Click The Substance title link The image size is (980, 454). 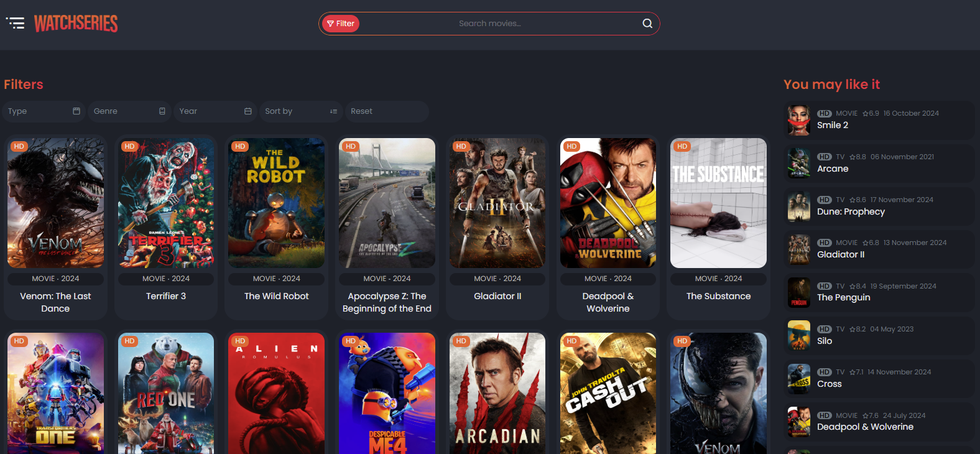(x=718, y=296)
